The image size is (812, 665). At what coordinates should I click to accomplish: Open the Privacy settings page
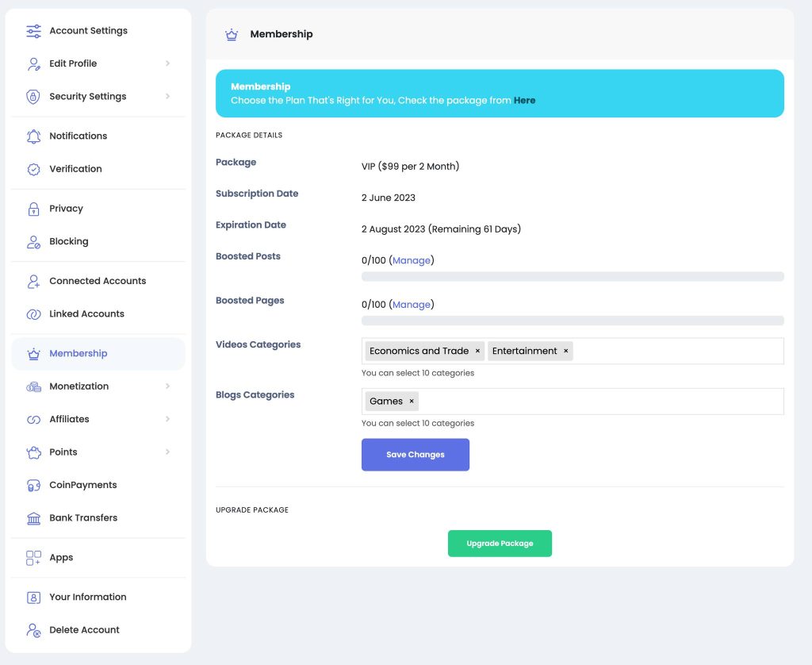98,209
